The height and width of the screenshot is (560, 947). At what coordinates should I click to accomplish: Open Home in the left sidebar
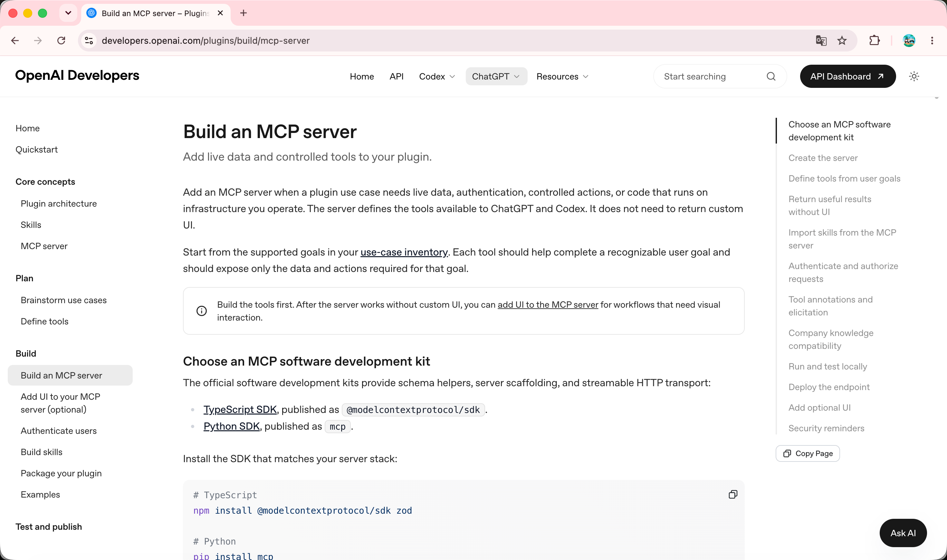point(28,128)
